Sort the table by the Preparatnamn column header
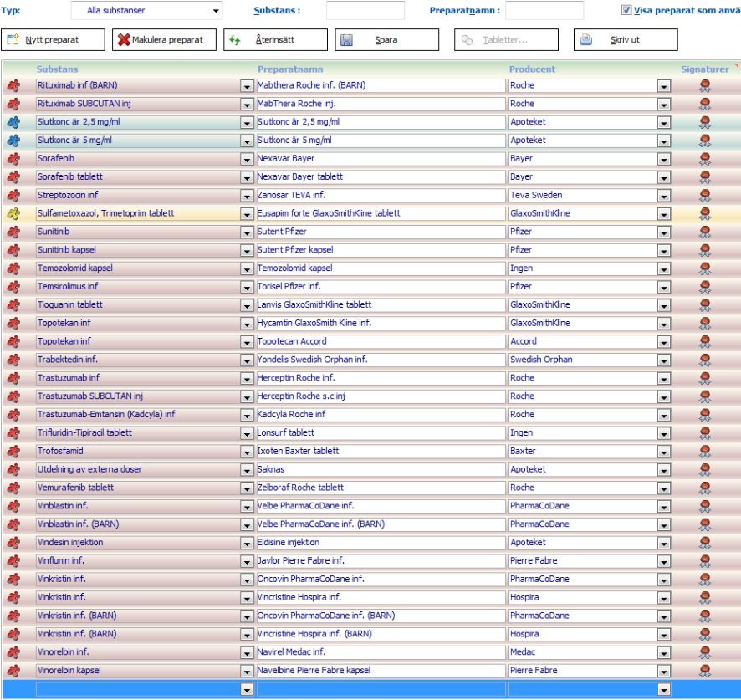This screenshot has width=741, height=700. tap(290, 69)
